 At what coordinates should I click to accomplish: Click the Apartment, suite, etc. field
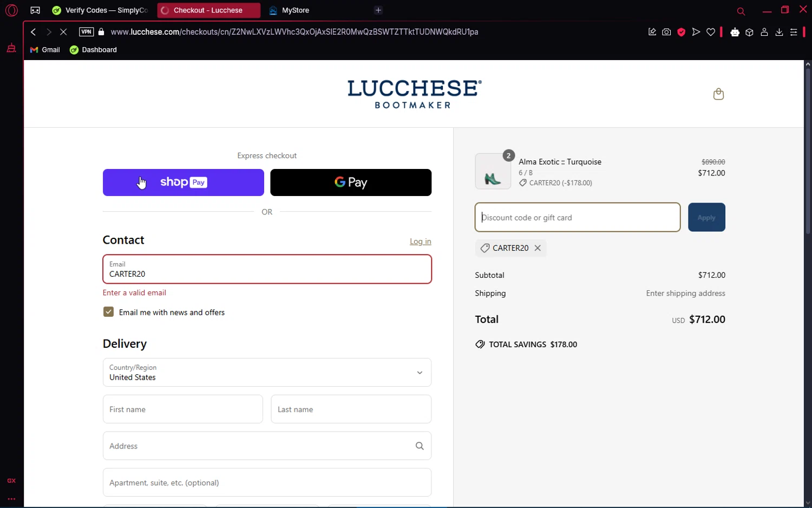(x=267, y=483)
